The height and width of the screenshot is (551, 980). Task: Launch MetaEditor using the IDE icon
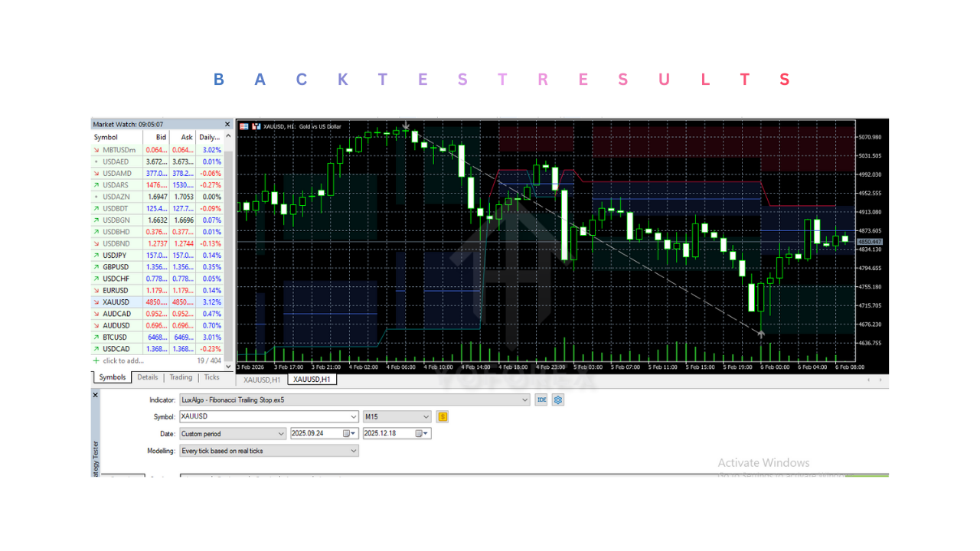542,399
